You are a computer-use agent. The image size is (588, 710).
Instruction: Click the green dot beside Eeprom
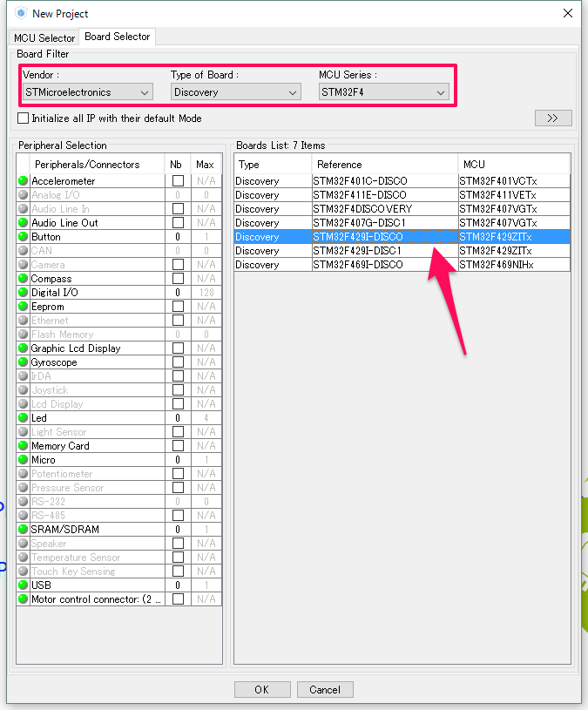[24, 307]
